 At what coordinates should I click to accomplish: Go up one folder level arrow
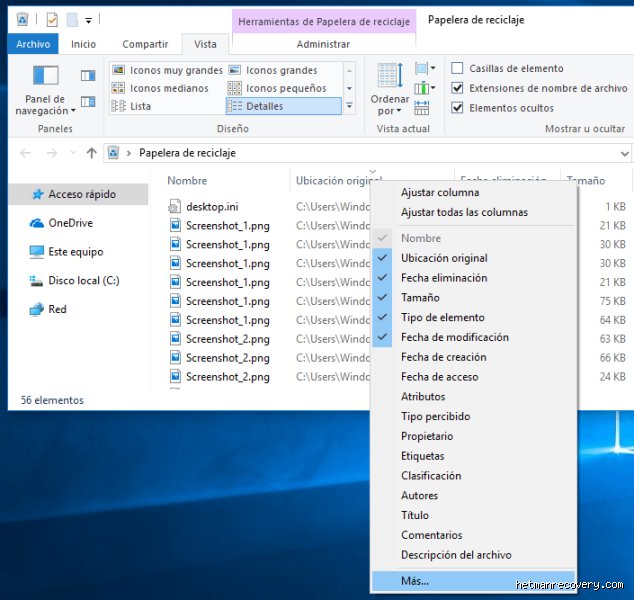91,153
